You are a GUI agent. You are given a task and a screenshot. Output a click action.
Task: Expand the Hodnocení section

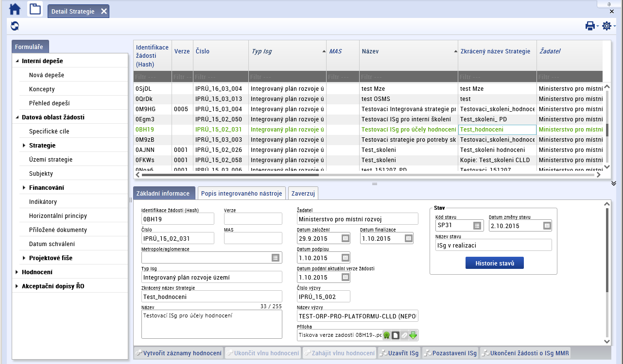click(x=17, y=272)
